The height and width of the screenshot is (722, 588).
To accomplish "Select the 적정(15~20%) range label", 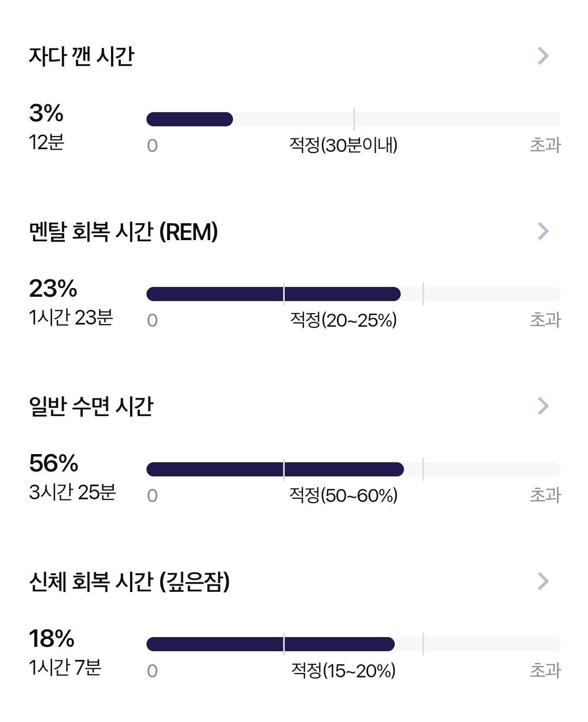I will click(344, 670).
